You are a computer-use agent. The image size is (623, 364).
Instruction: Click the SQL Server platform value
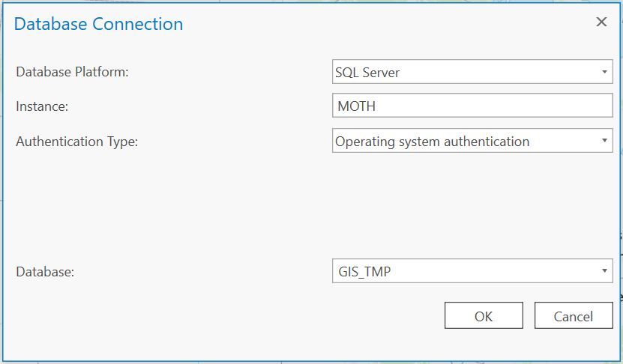tap(367, 73)
